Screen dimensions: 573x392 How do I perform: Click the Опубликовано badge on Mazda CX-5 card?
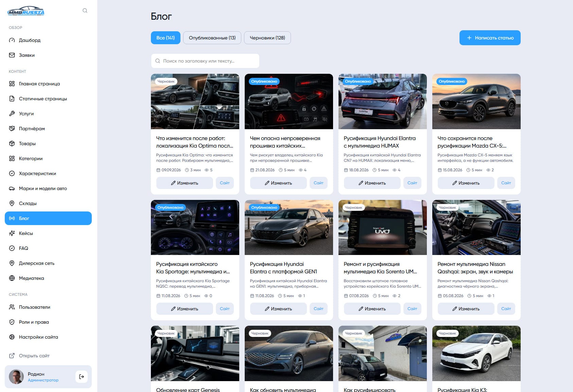(x=452, y=81)
